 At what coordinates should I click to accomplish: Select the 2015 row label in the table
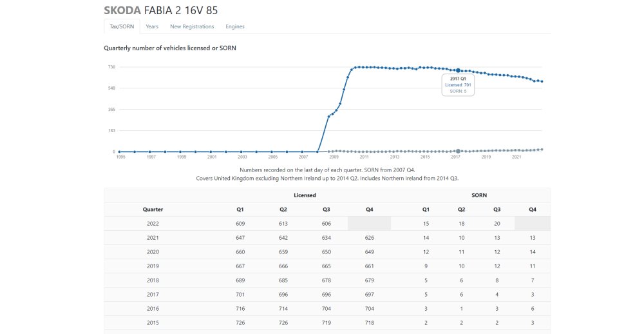tap(153, 323)
